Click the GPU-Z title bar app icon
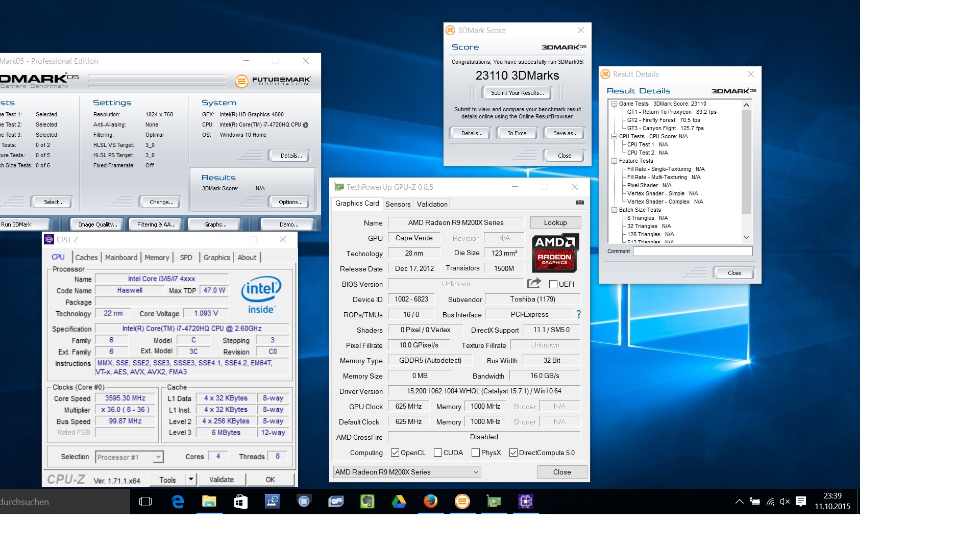 point(339,187)
